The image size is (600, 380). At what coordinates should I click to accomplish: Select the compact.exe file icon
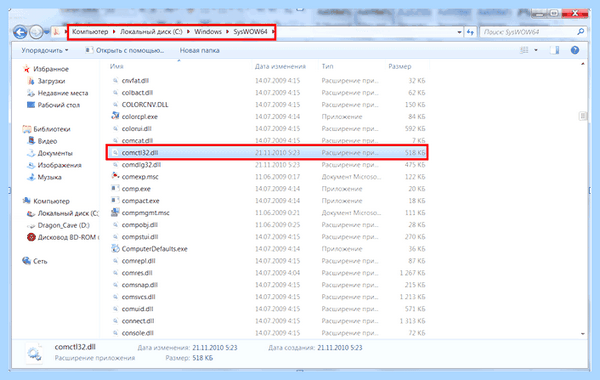click(115, 200)
